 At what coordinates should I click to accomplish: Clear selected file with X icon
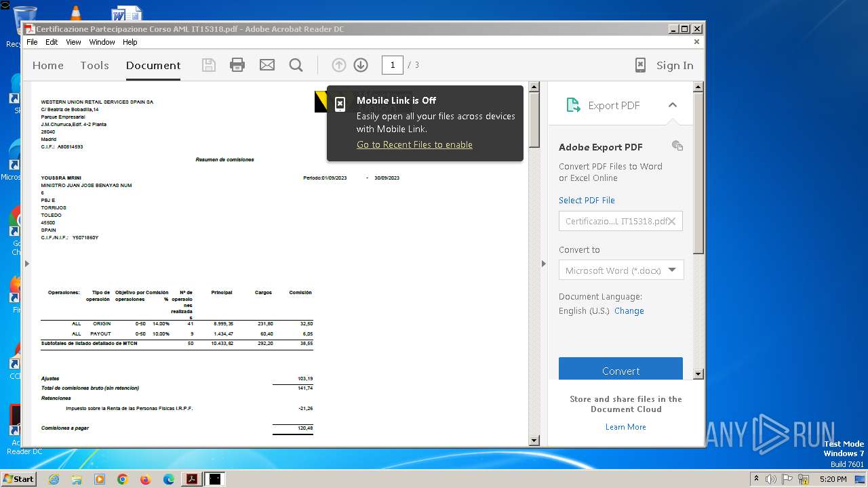672,222
